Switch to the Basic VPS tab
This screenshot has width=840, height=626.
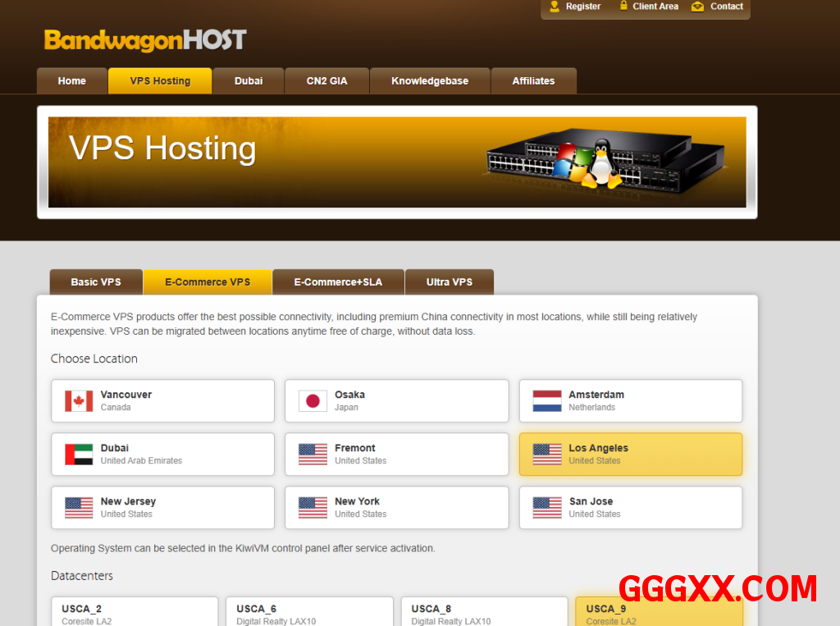96,282
